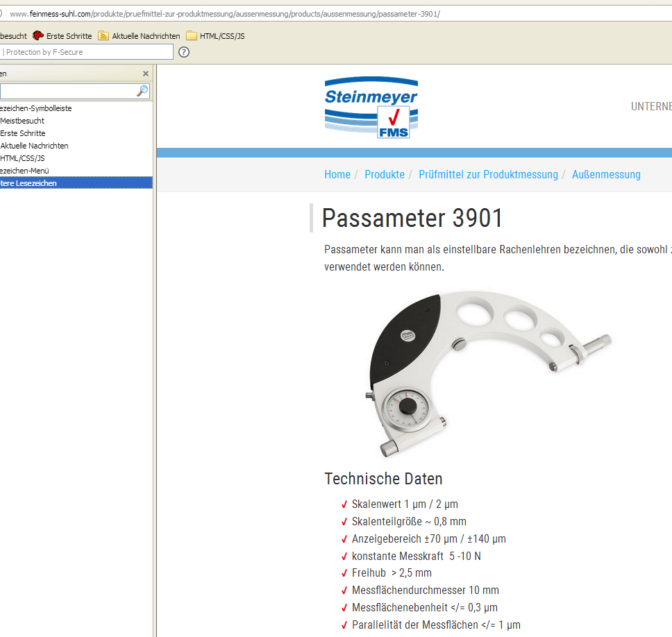The image size is (672, 637).
Task: Click the 'Skalenteilgröße ~ 0,8 mm' entry
Action: coord(409,521)
